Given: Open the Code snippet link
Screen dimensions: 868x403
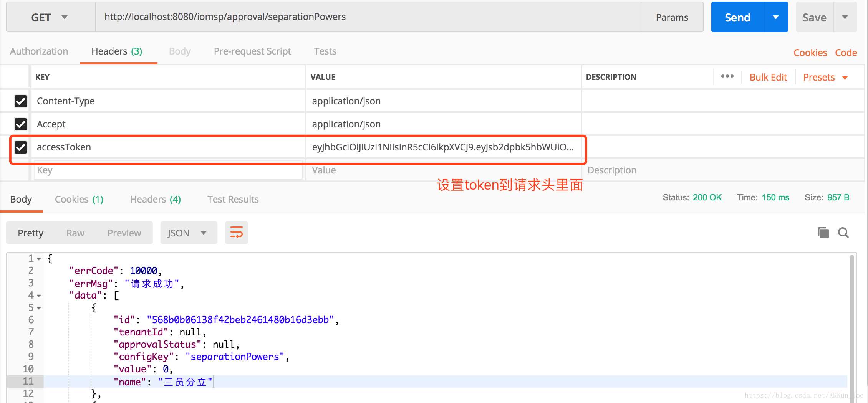Looking at the screenshot, I should click(x=846, y=53).
